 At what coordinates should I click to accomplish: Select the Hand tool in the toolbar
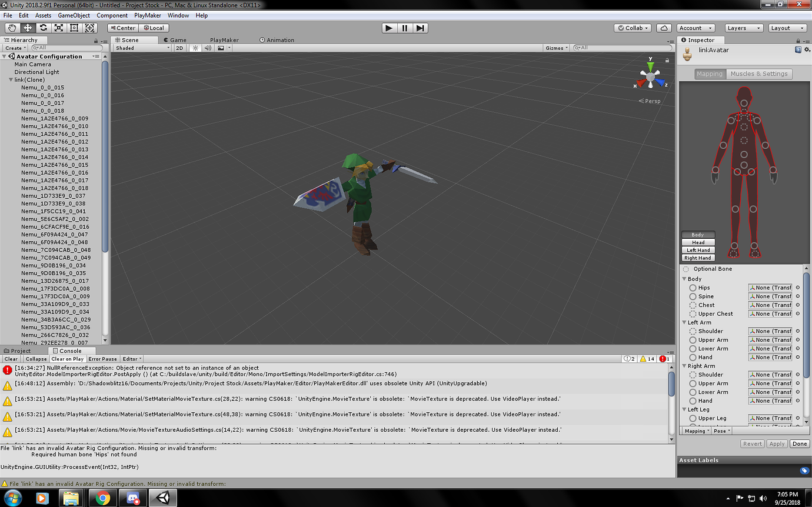click(11, 28)
